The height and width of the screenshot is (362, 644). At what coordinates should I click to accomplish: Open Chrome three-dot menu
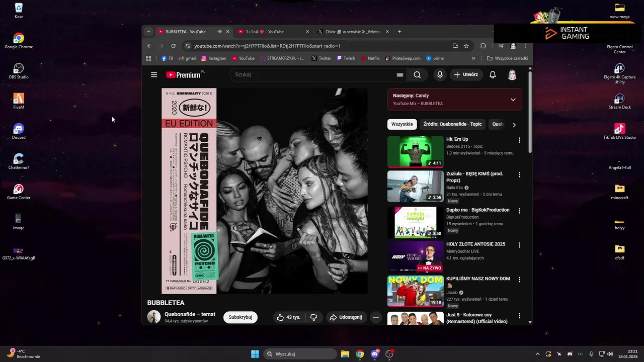coord(525,46)
